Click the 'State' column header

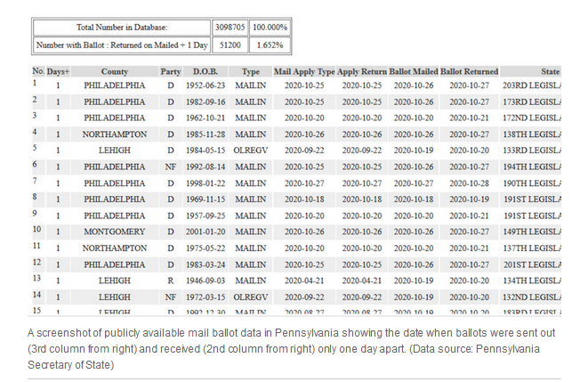coord(531,71)
